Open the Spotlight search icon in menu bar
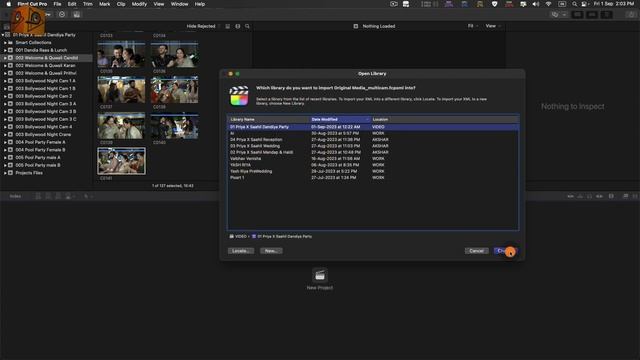Screen dimensions: 640x360 pos(574,4)
